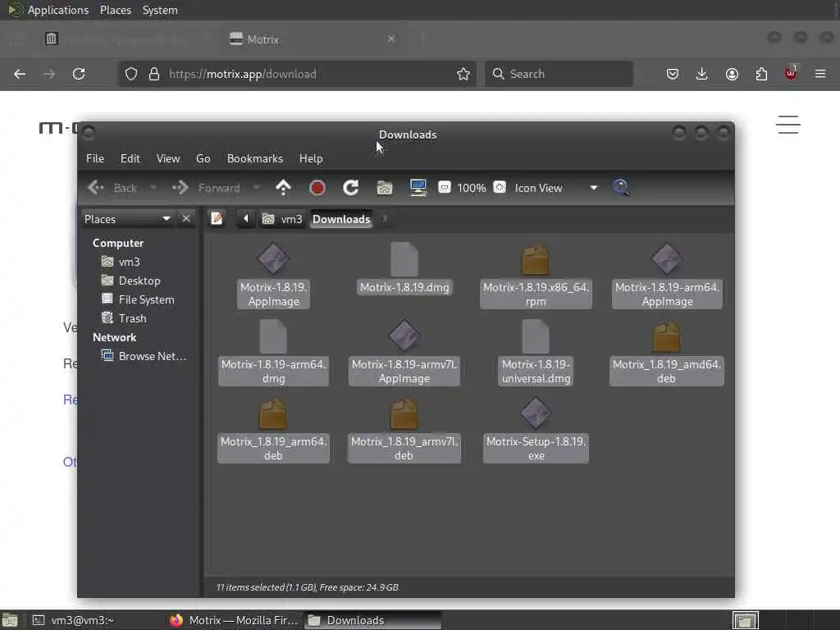Screen dimensions: 840x630
Task: Show later path buttons with right arrow
Action: coord(385,218)
